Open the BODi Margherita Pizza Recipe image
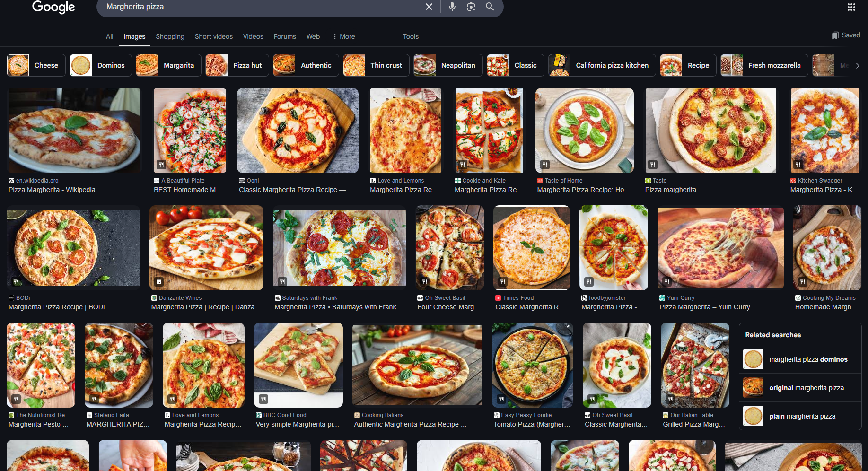This screenshot has height=471, width=868. pyautogui.click(x=73, y=248)
